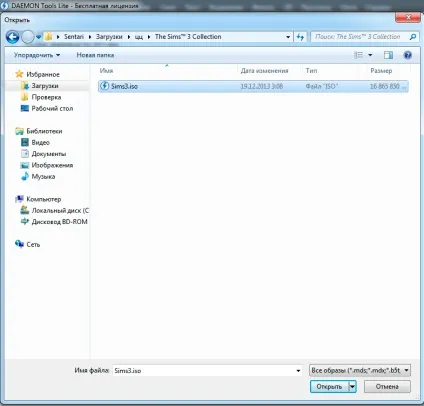Open Изображения library
This screenshot has width=424, height=406.
(x=52, y=165)
